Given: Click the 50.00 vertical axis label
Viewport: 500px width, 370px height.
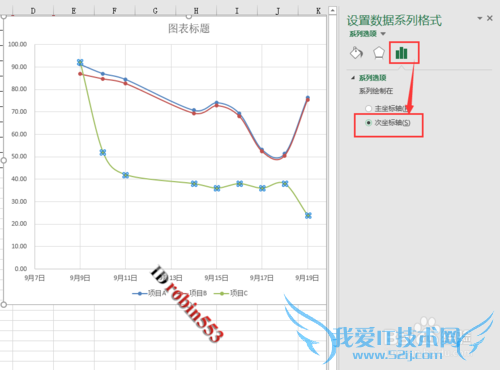Looking at the screenshot, I should tap(19, 156).
